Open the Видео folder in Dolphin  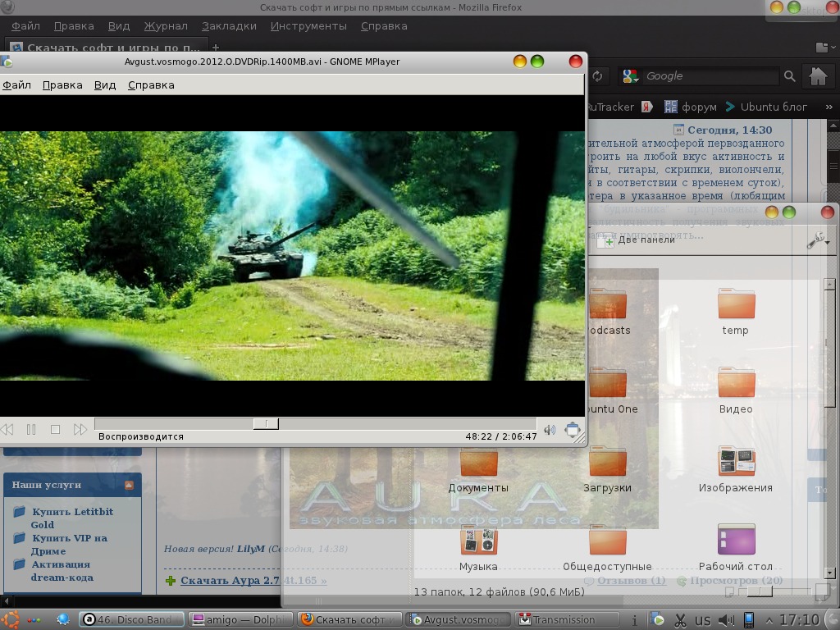tap(736, 390)
